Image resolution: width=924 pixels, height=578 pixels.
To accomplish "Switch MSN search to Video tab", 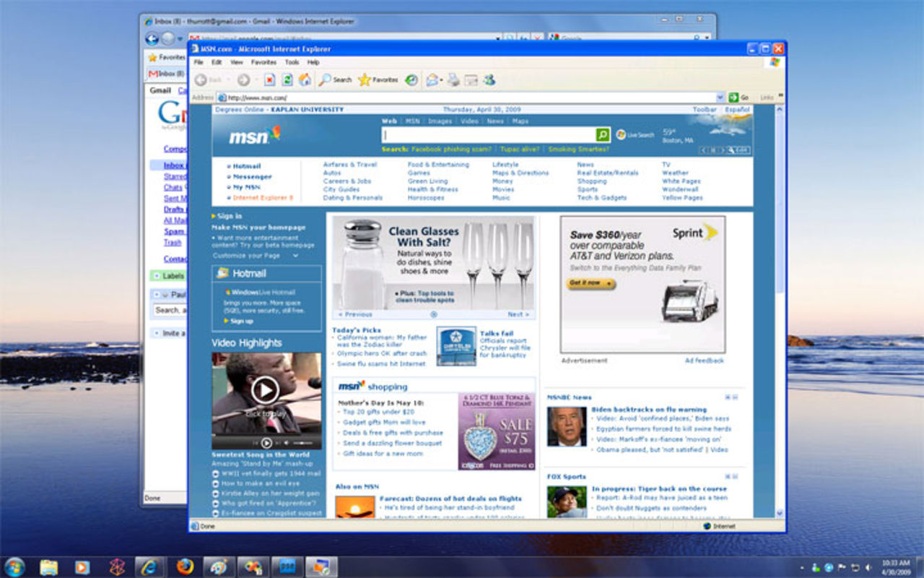I will (x=469, y=121).
